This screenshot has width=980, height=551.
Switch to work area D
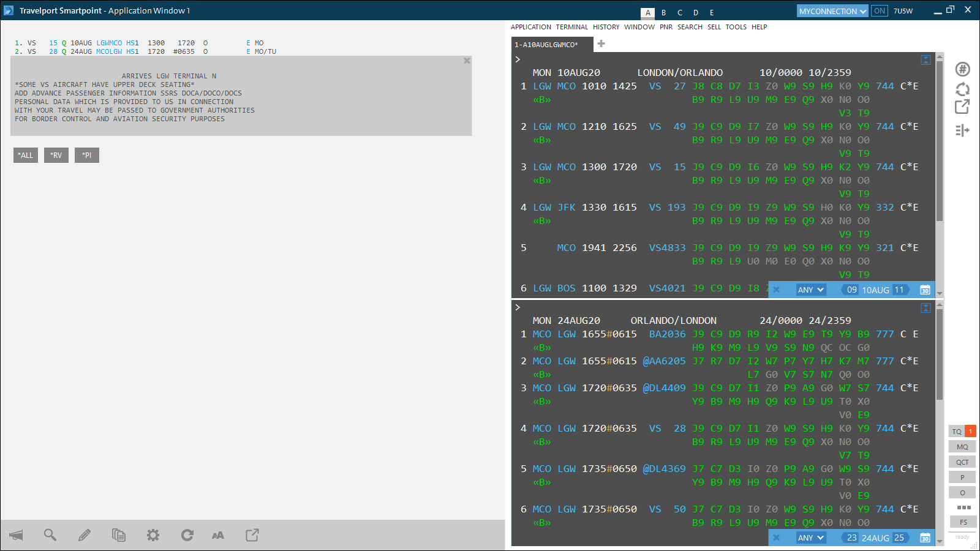click(x=696, y=13)
